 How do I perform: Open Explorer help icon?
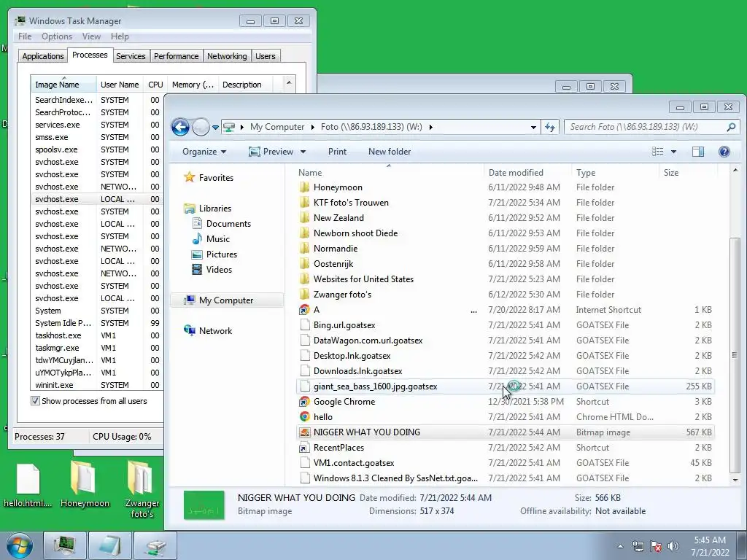click(x=724, y=152)
